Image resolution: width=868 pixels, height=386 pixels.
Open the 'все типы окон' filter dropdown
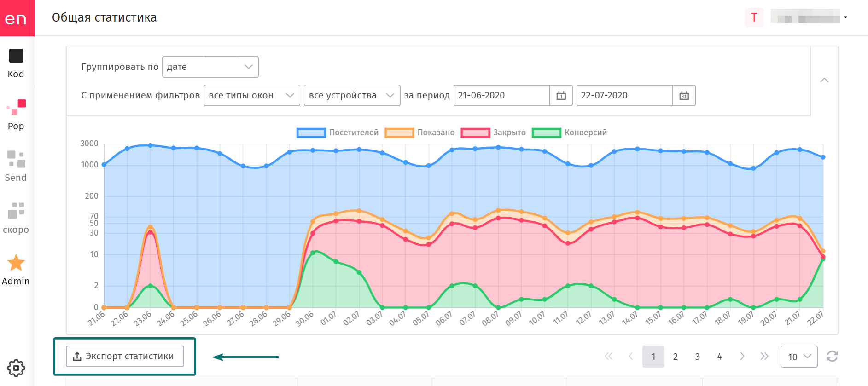pyautogui.click(x=252, y=96)
